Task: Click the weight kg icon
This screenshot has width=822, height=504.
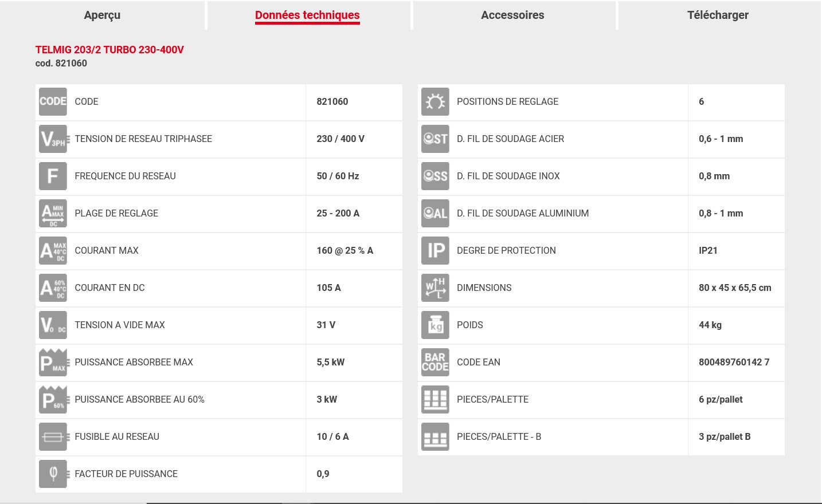Action: point(435,325)
